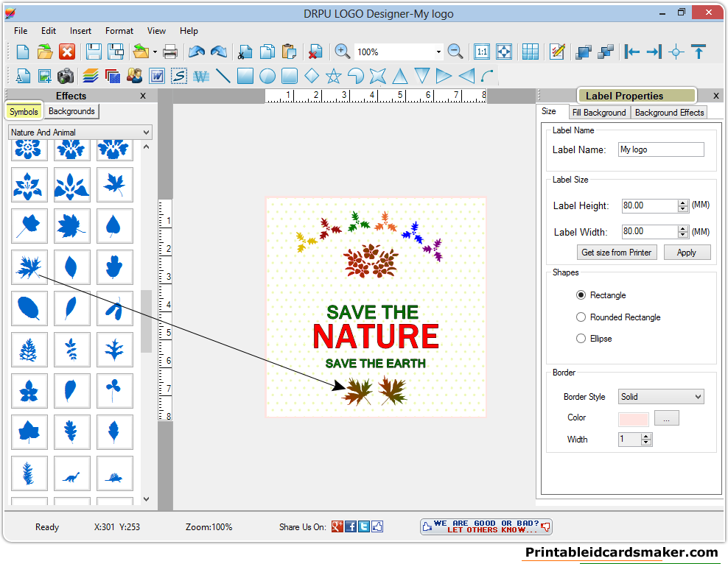Click the Twitter share icon

tap(365, 526)
